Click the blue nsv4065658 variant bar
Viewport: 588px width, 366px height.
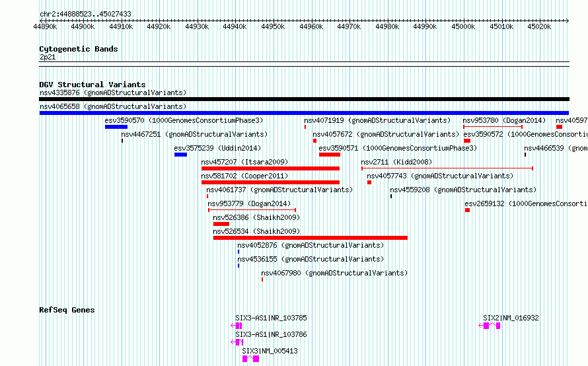[x=304, y=113]
